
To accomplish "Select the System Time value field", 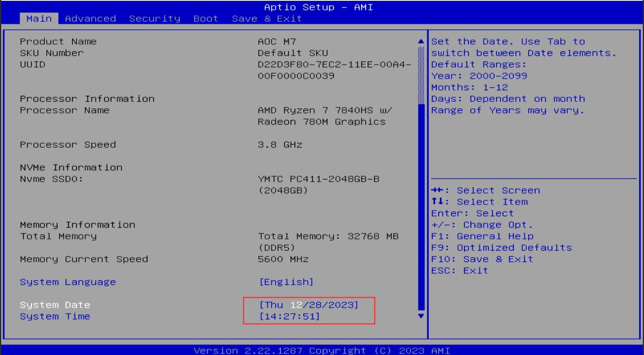I will tap(289, 316).
